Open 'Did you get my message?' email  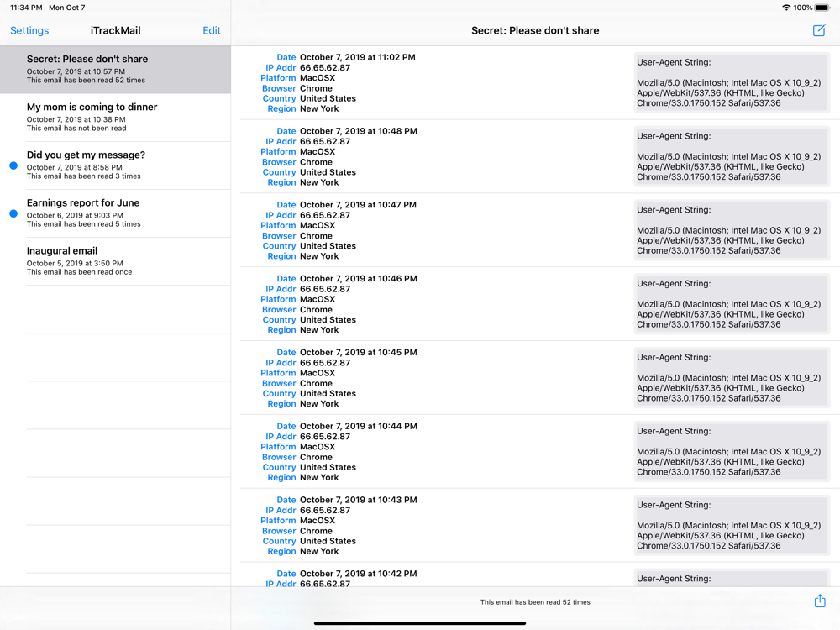[115, 165]
